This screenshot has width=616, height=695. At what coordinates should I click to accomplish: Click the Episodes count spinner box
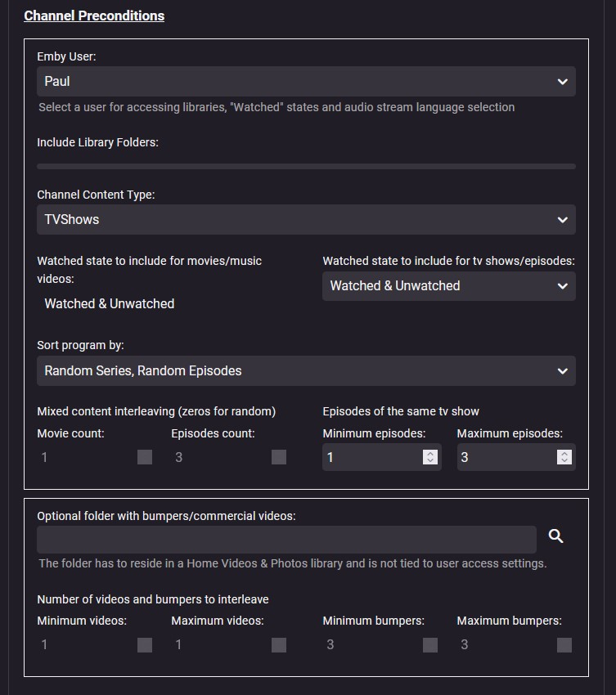tap(279, 458)
